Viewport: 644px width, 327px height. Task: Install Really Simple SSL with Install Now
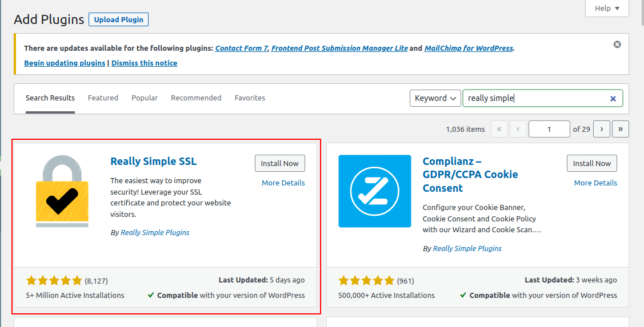[x=279, y=163]
